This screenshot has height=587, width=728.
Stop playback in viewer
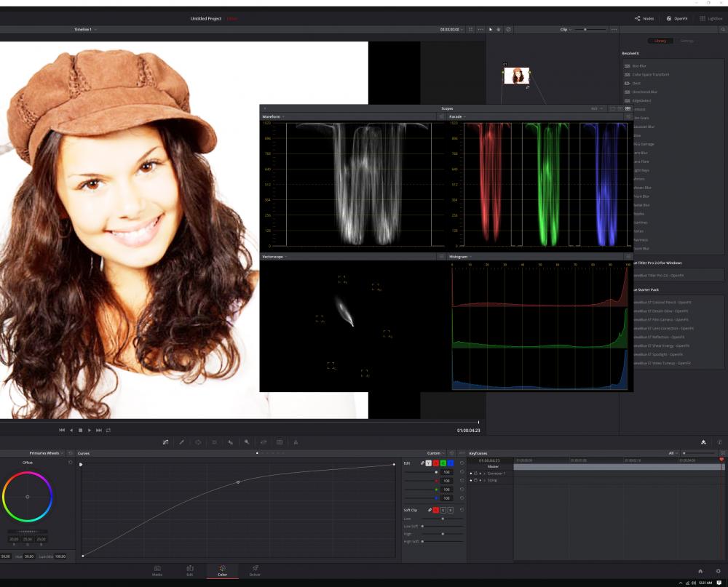coord(80,430)
